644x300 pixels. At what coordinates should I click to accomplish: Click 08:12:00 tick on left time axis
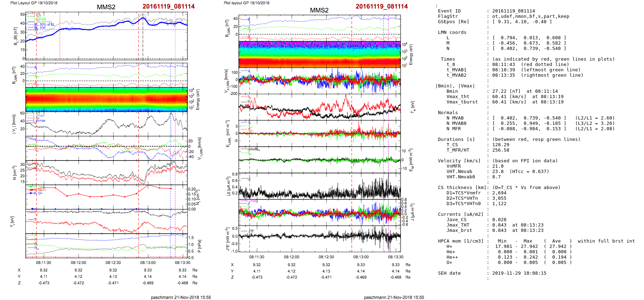point(78,263)
